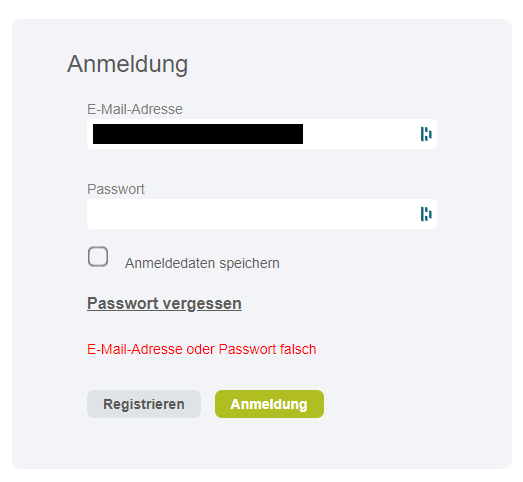Click E-Mail-Adresse at the start of the red error
This screenshot has height=482, width=523.
click(x=135, y=349)
